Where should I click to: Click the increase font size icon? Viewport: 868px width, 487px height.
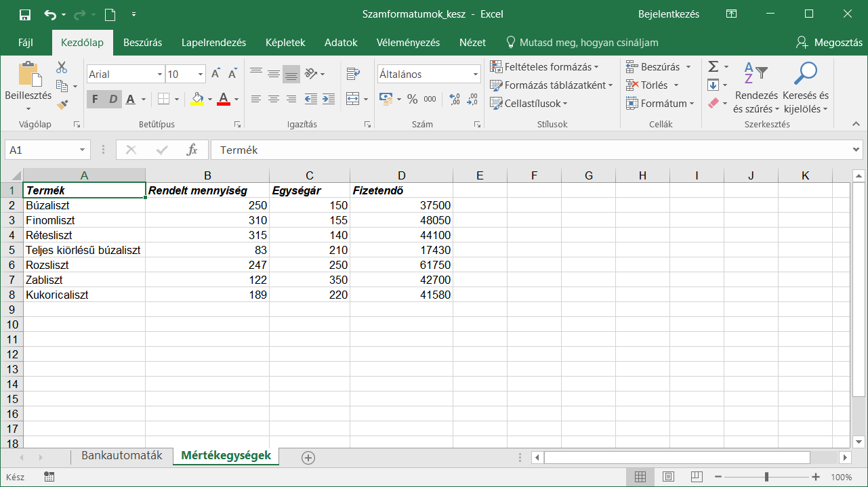point(215,74)
